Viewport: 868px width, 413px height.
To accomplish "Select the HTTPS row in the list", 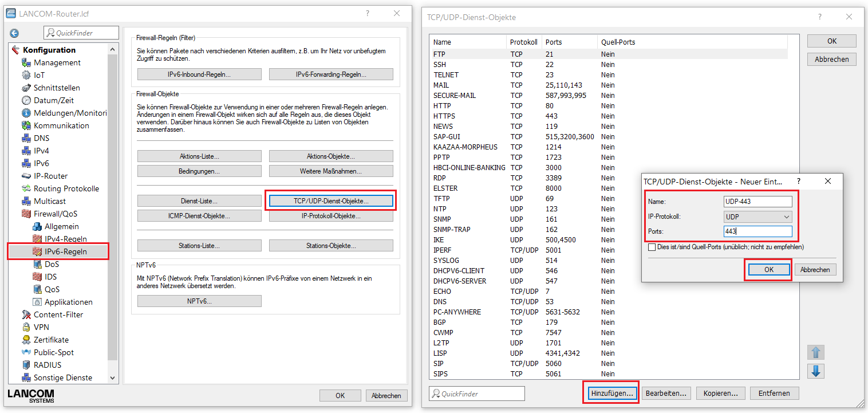I will (x=444, y=116).
